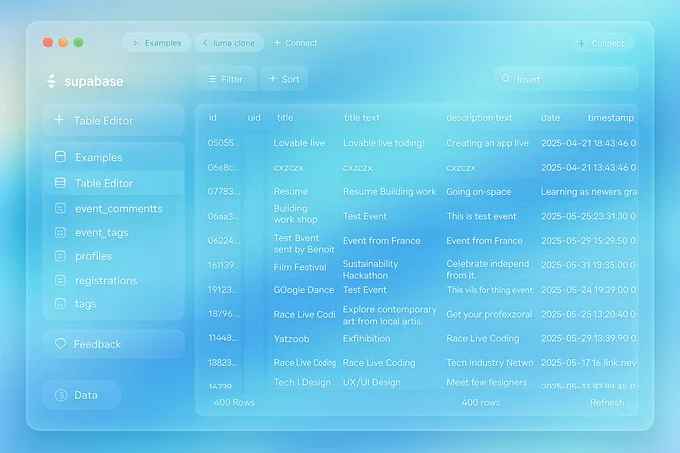Click the Feedback button in sidebar

coord(114,344)
